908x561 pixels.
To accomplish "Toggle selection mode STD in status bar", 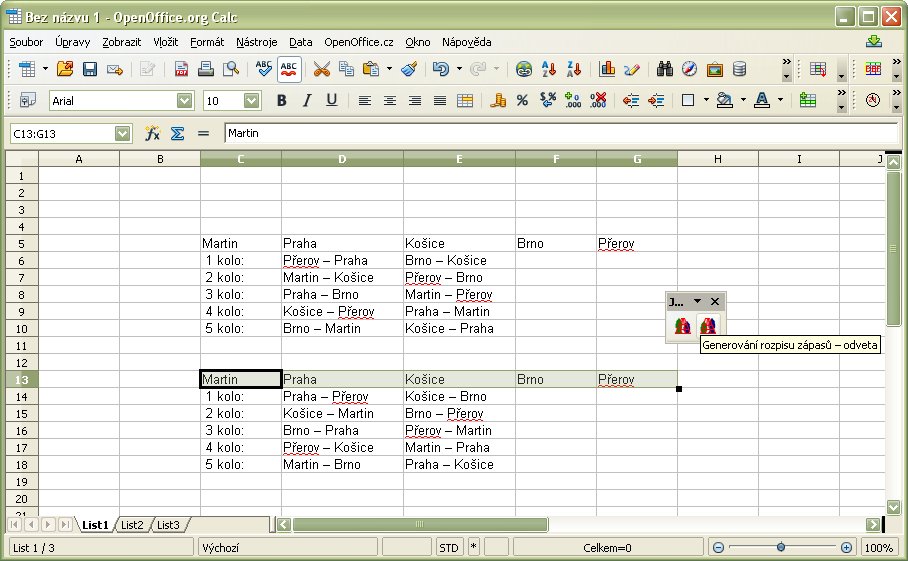I will click(449, 548).
